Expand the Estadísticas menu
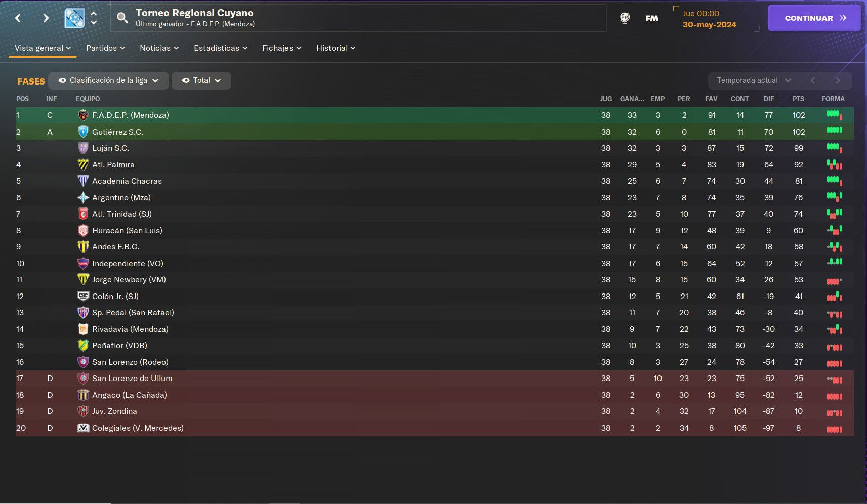The width and height of the screenshot is (867, 504). pyautogui.click(x=221, y=48)
